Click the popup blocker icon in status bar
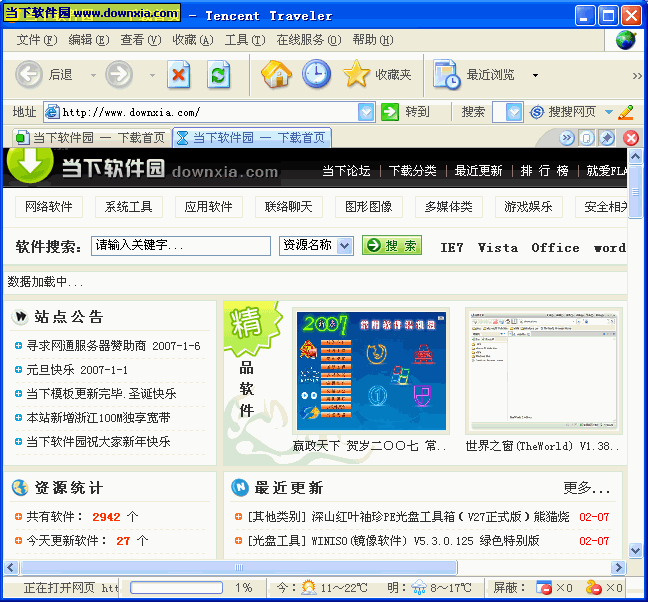Image resolution: width=648 pixels, height=602 pixels. [544, 588]
